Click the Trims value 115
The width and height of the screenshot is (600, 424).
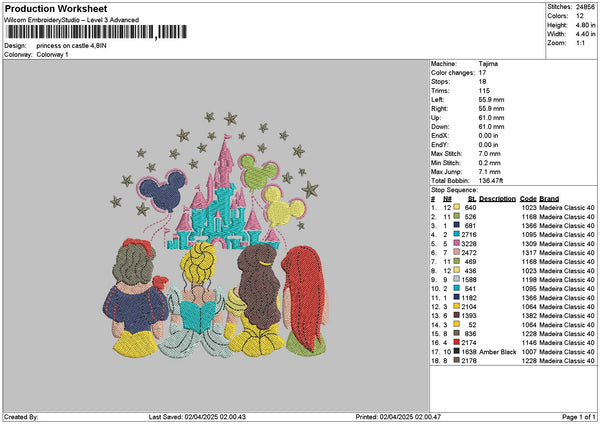pyautogui.click(x=484, y=91)
